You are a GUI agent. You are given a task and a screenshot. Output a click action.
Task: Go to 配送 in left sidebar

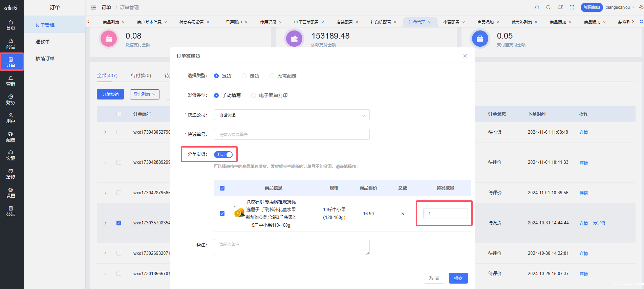[x=10, y=137]
